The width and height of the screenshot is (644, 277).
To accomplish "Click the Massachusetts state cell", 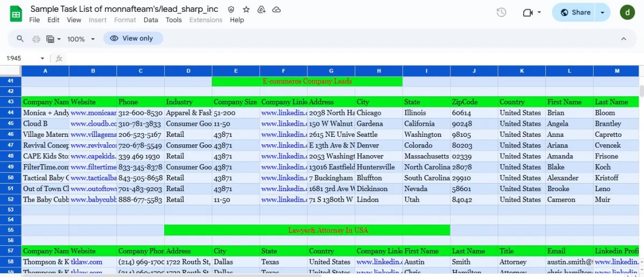I will coord(426,156).
